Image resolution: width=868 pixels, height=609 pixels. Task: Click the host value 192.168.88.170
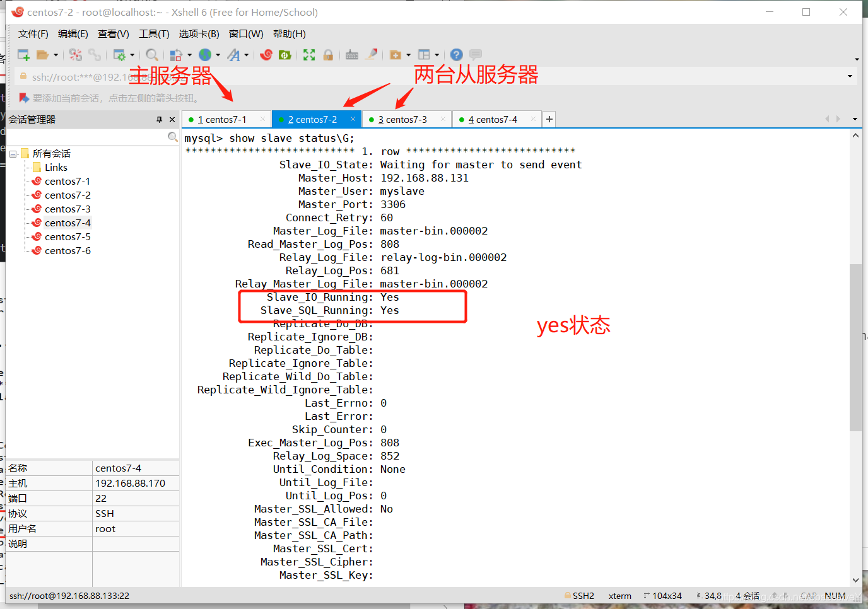pos(130,484)
